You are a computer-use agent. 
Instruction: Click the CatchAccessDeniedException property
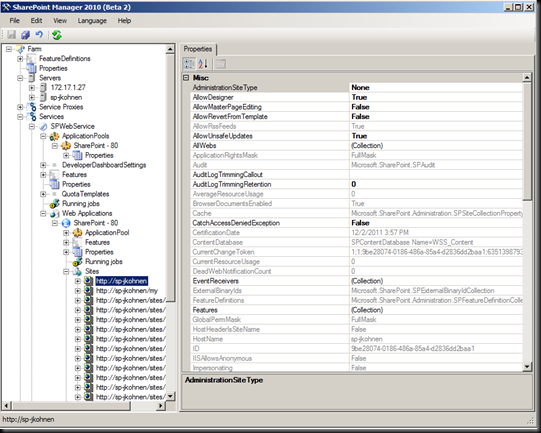click(x=236, y=223)
